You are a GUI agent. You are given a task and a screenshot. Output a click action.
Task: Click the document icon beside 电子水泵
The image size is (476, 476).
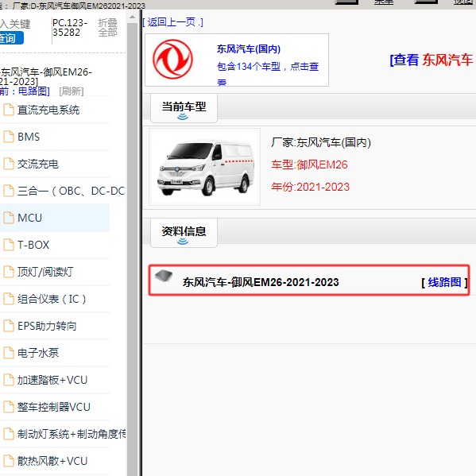coord(9,353)
